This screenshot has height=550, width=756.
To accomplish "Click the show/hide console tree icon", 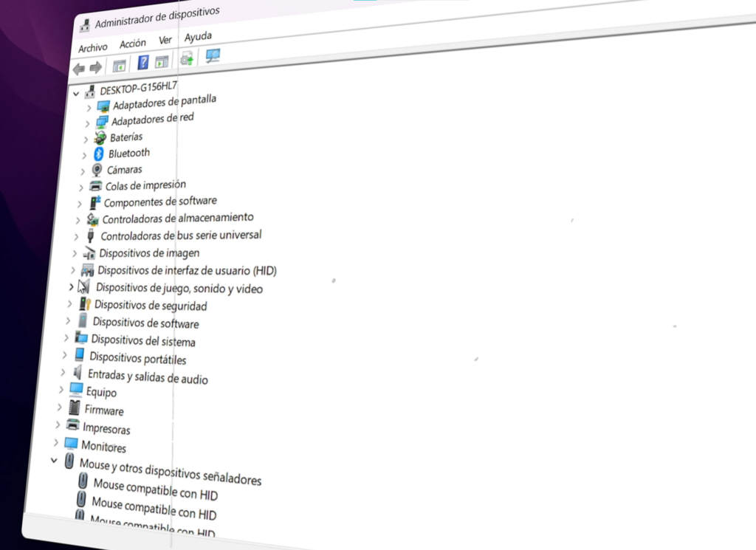I will (119, 66).
